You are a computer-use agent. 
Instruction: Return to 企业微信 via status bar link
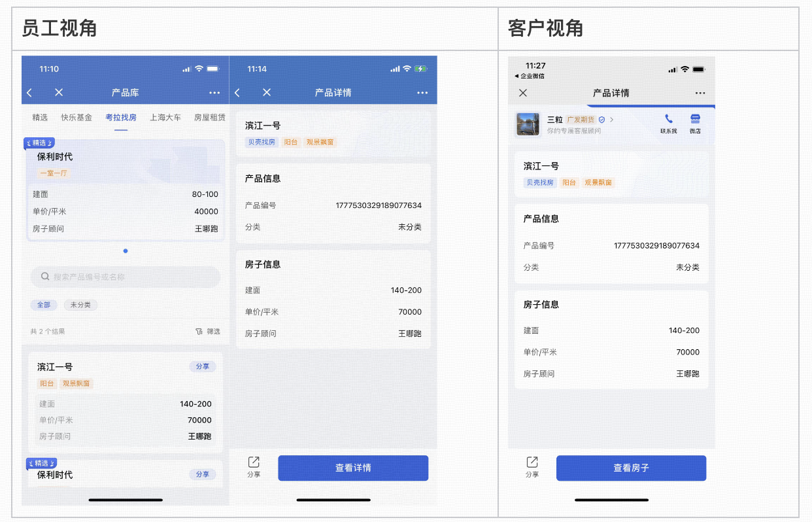530,76
